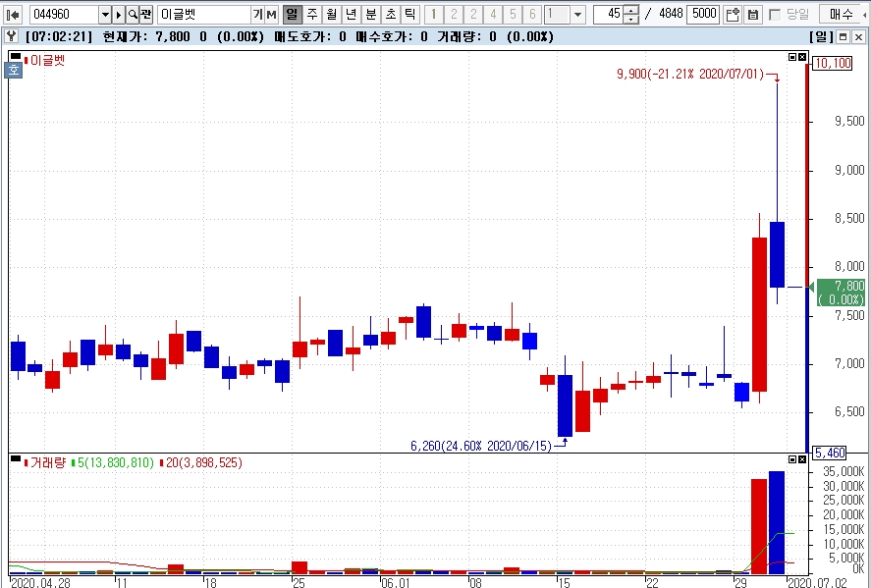Click interval preset button 6
This screenshot has height=588, width=871.
tap(532, 15)
